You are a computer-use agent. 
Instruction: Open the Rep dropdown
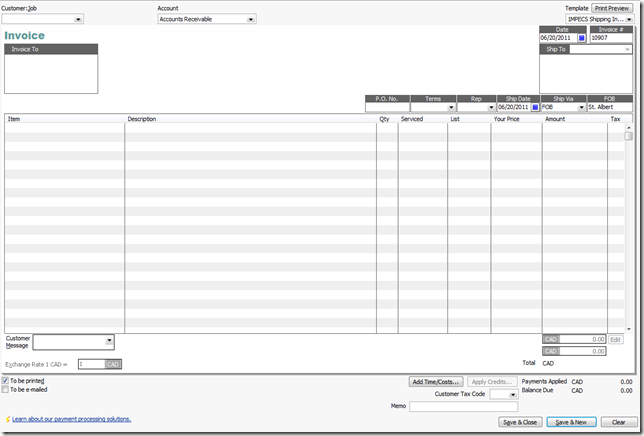point(491,107)
